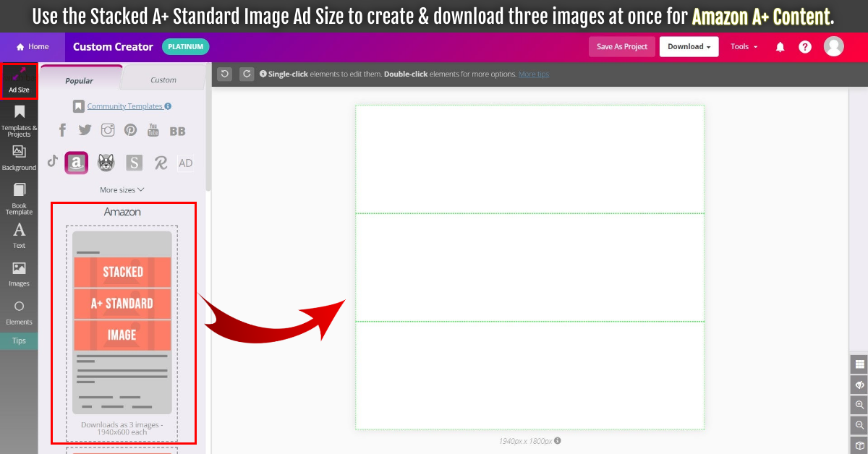Open notifications bell
The width and height of the screenshot is (868, 454).
pos(780,47)
